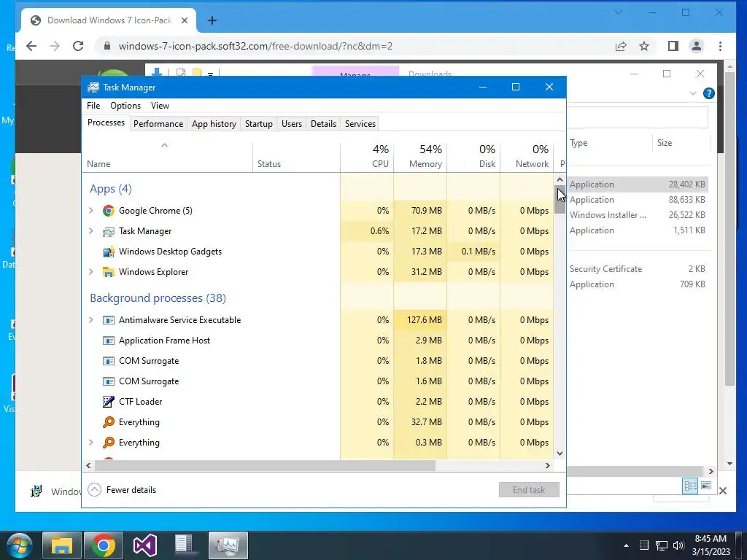
Task: Click Status column header
Action: (x=296, y=156)
